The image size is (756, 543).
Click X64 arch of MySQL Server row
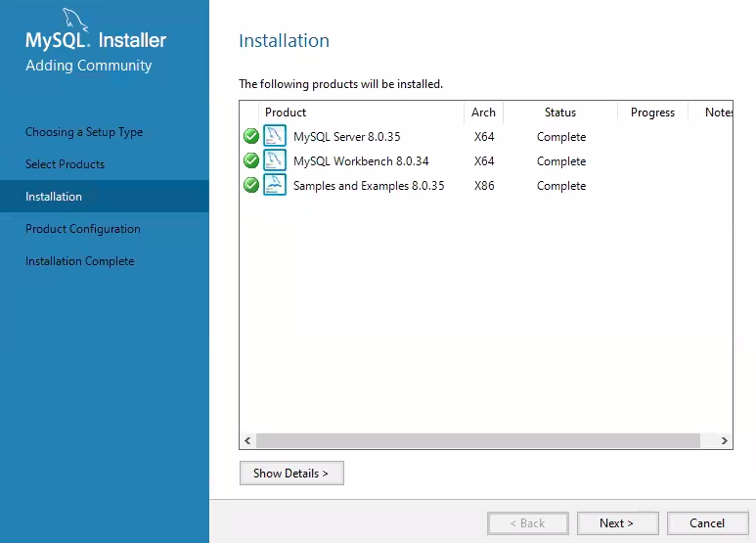[484, 136]
